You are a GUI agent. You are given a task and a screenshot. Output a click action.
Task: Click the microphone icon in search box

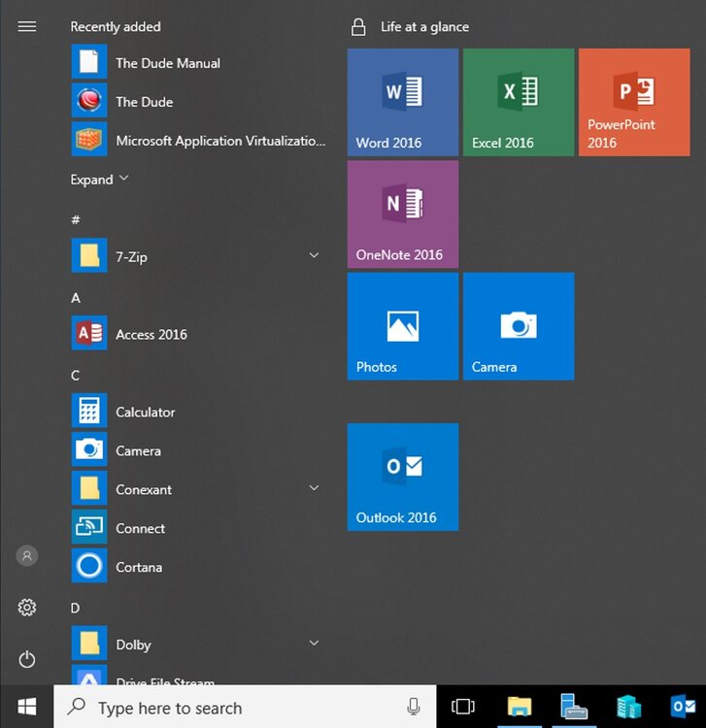pos(414,707)
